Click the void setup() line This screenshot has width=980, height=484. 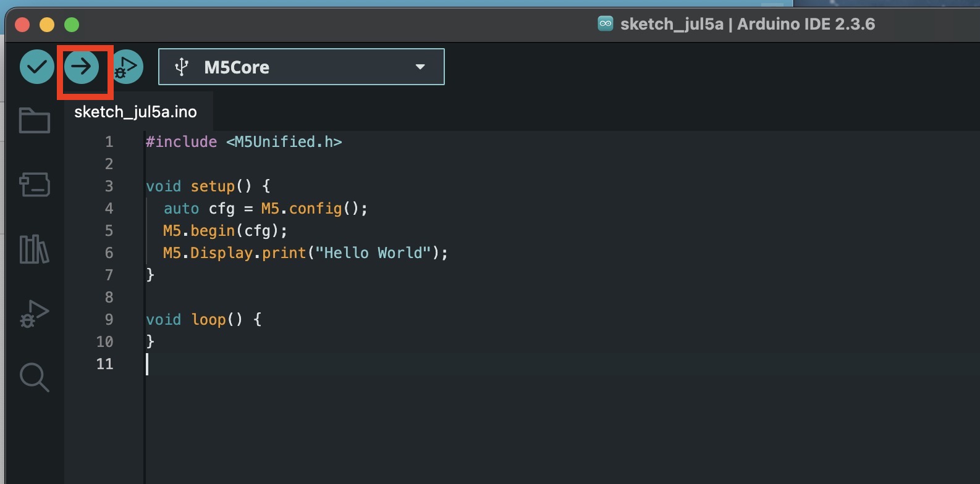click(208, 186)
